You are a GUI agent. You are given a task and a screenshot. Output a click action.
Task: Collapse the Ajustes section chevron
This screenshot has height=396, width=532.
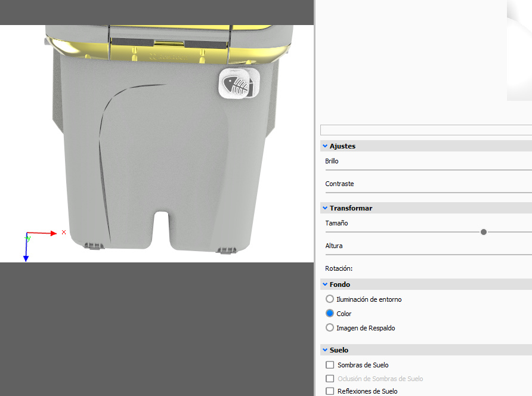pyautogui.click(x=325, y=146)
